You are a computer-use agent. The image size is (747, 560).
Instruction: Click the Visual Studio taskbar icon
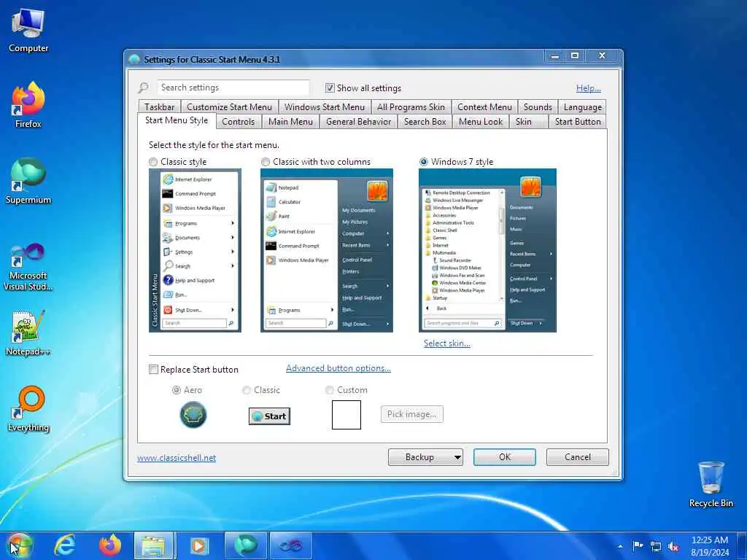coord(290,545)
